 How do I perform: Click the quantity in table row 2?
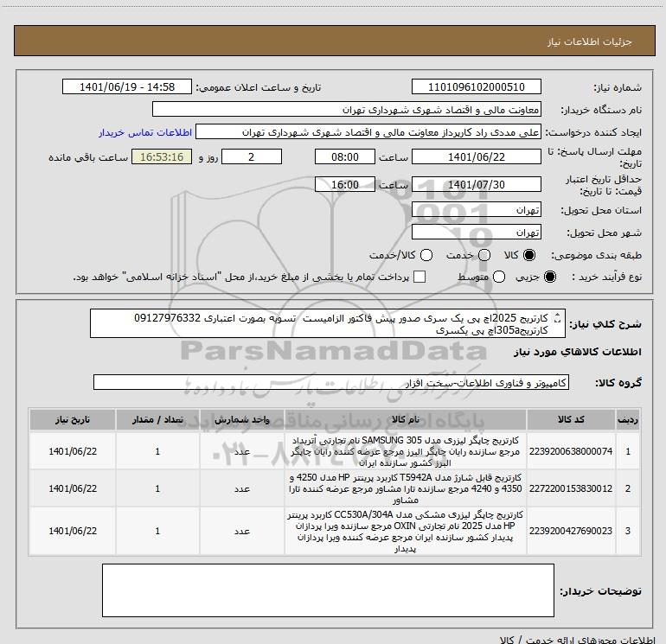coord(157,488)
